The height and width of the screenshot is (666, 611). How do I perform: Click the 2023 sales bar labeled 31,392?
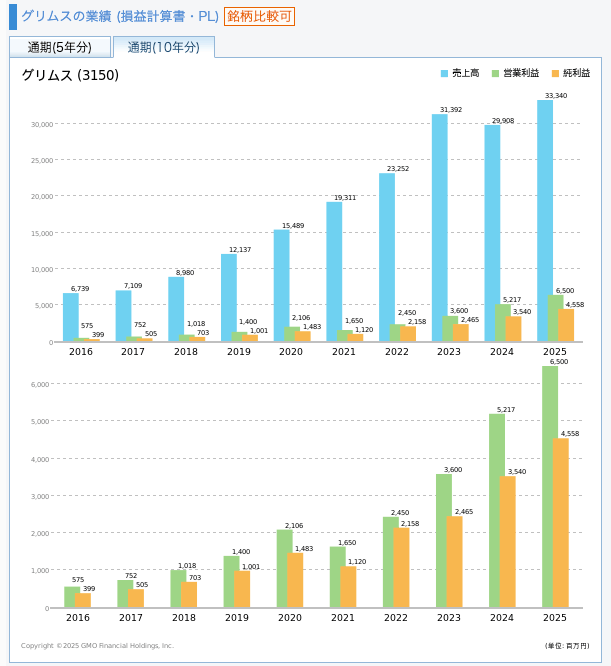[439, 228]
